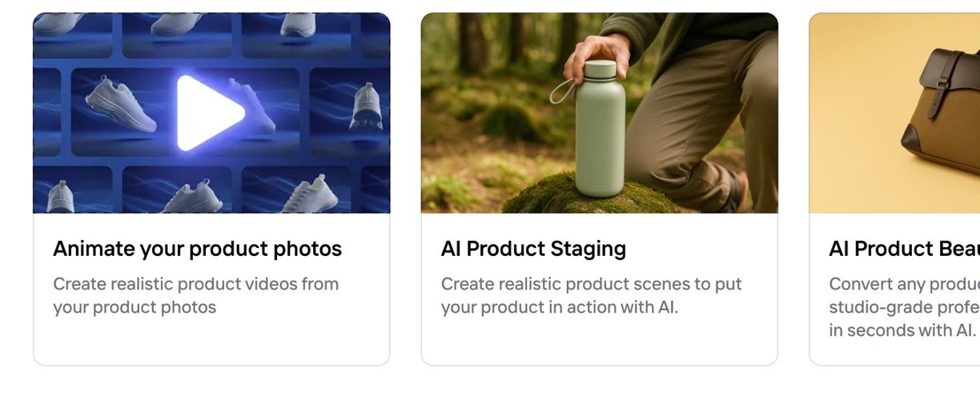Click the mossy rock beneath the bottle
Image resolution: width=980 pixels, height=408 pixels.
pos(591,197)
